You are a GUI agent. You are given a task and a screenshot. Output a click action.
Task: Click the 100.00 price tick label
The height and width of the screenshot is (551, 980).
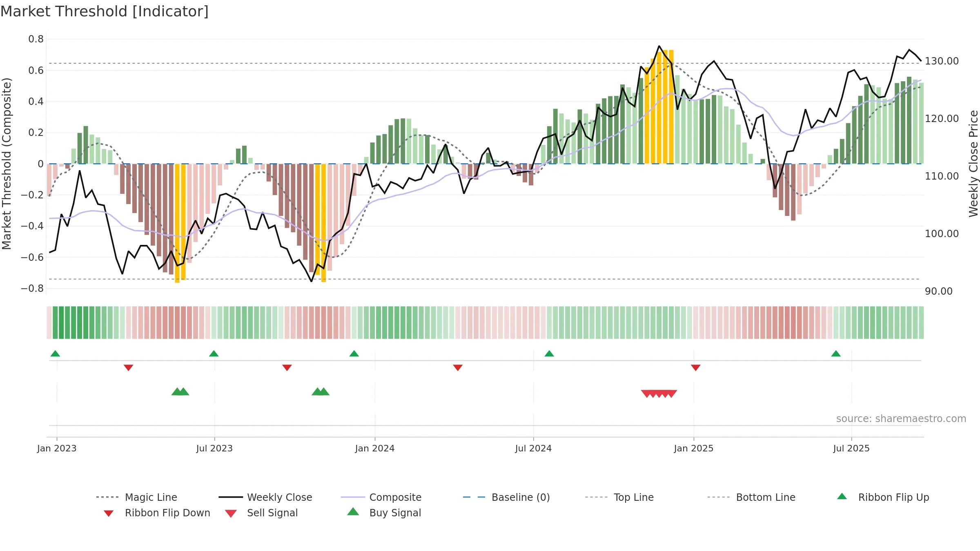(x=942, y=234)
